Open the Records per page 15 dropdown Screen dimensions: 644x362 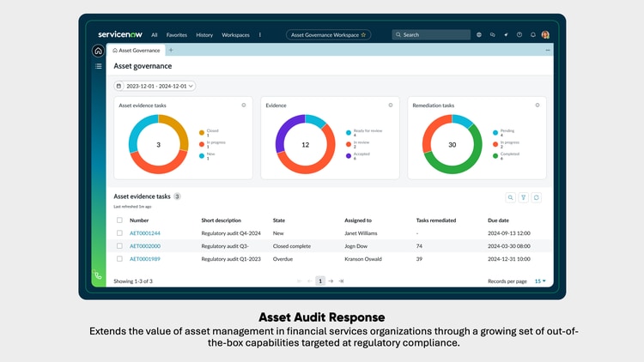click(x=540, y=281)
